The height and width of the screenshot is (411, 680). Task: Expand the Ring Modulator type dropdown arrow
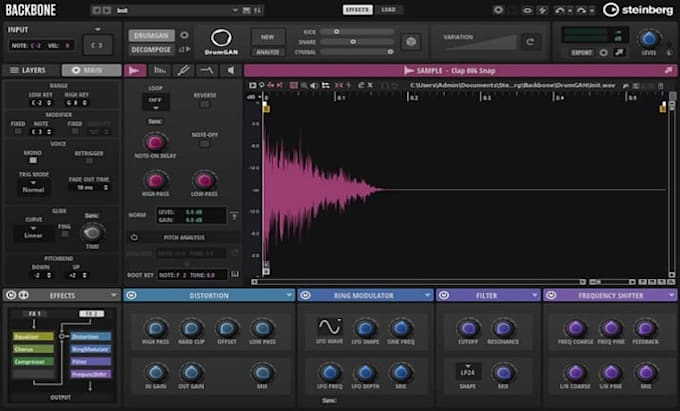coord(427,295)
